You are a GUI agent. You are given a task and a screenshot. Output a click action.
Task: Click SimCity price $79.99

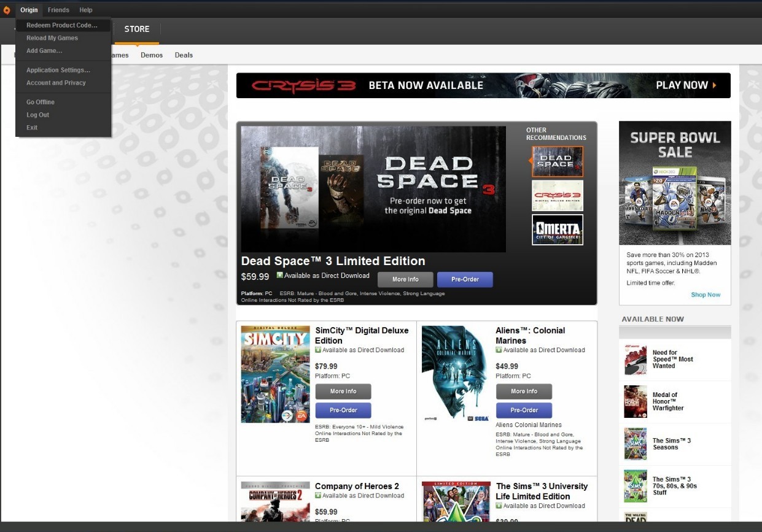point(326,366)
